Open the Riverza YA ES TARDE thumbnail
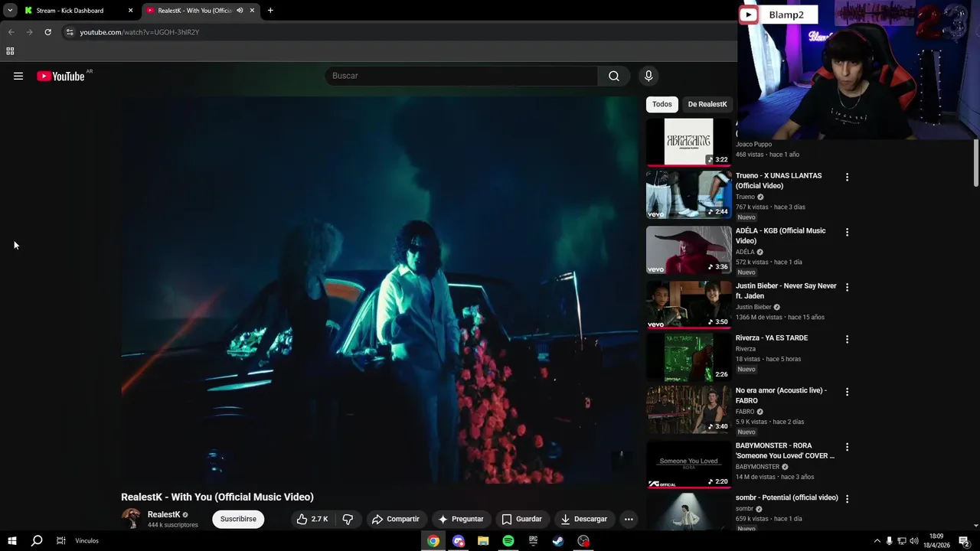 (688, 357)
